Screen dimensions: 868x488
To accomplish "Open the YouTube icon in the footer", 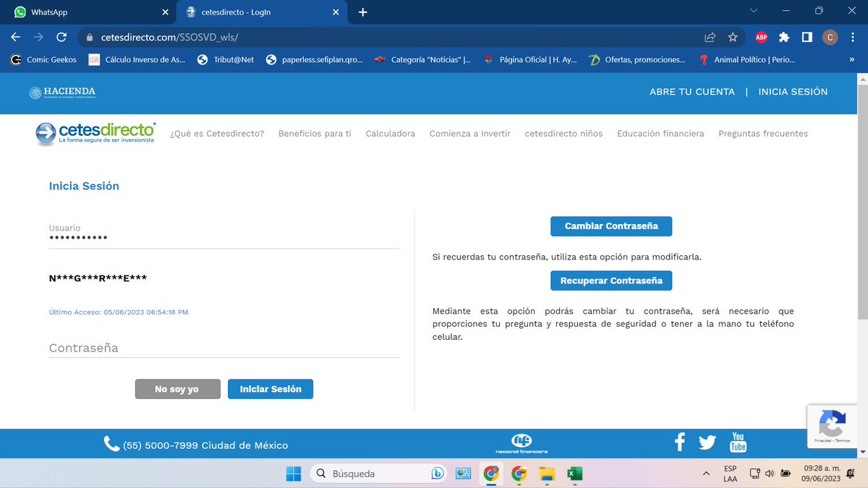I will 738,442.
